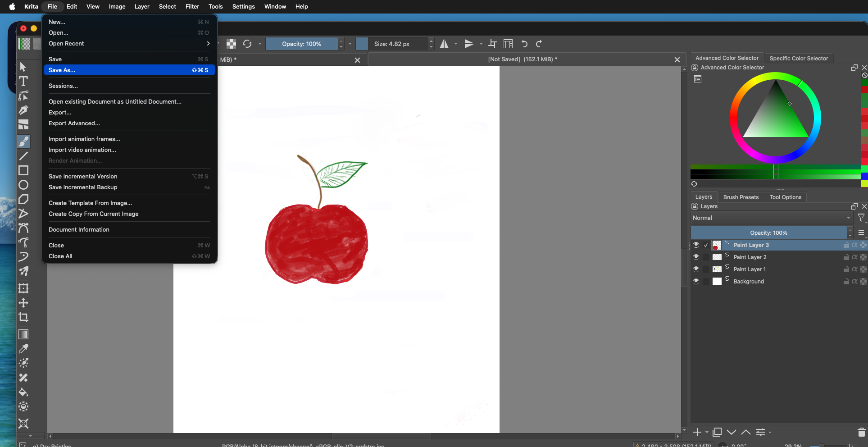Image resolution: width=868 pixels, height=447 pixels.
Task: Open vertical mirror options dropdown arrow
Action: pos(481,44)
